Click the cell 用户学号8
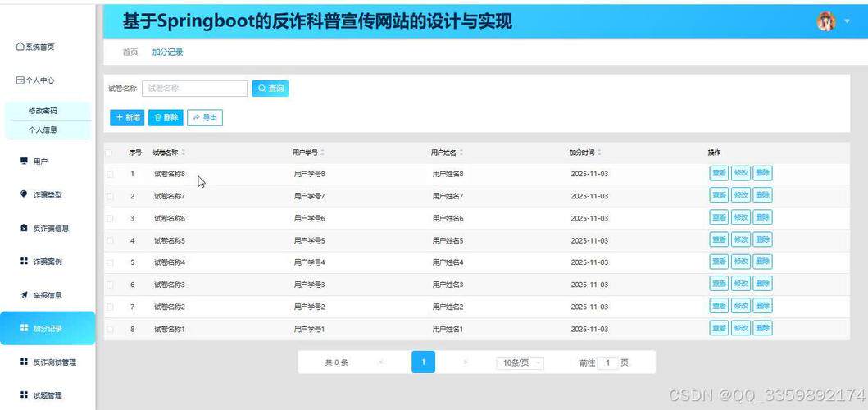868x410 pixels. 310,174
